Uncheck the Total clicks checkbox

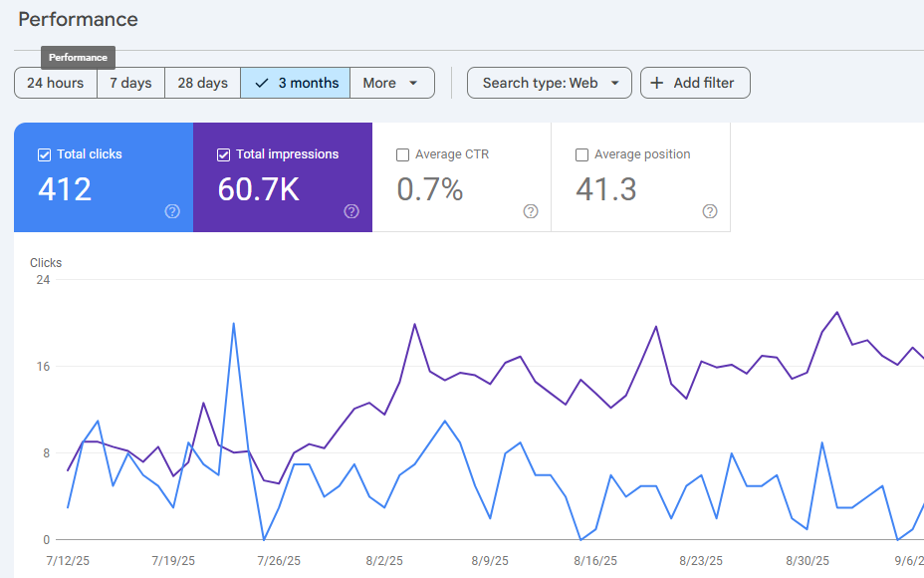[44, 154]
